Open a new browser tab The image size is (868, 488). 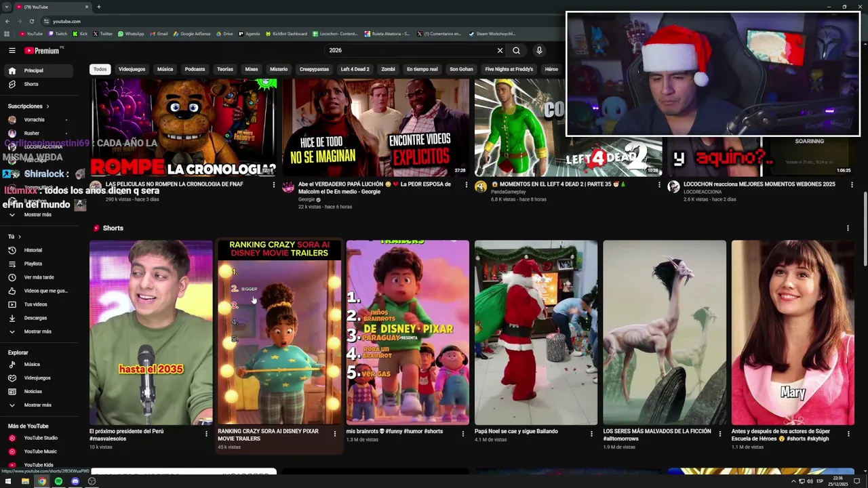99,7
